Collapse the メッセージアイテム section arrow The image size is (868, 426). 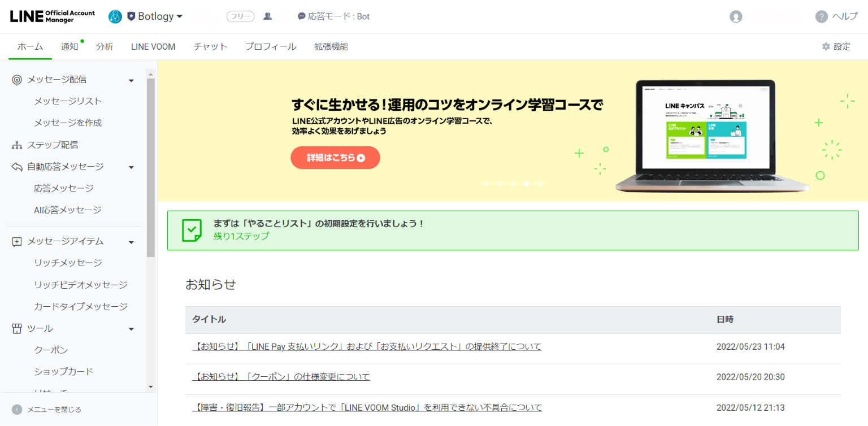point(131,242)
